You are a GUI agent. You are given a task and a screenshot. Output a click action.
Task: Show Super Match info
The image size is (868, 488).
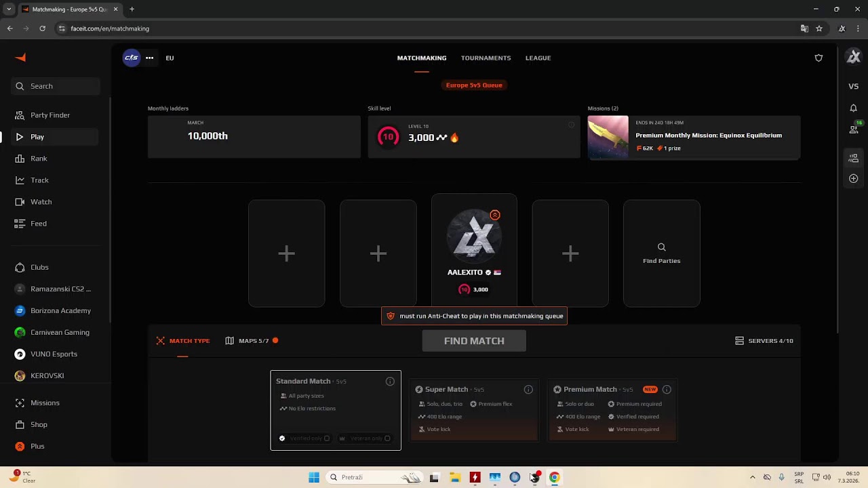[x=528, y=390]
